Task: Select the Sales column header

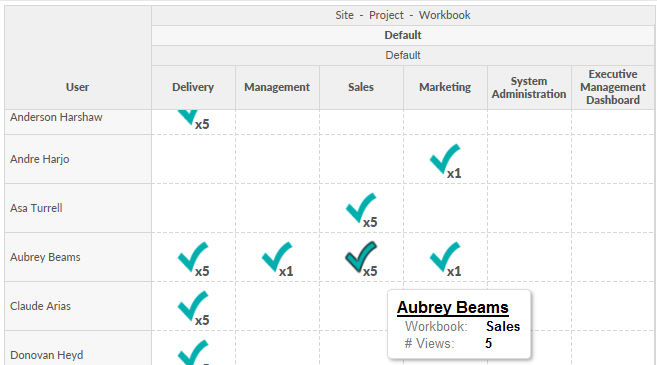Action: tap(361, 87)
